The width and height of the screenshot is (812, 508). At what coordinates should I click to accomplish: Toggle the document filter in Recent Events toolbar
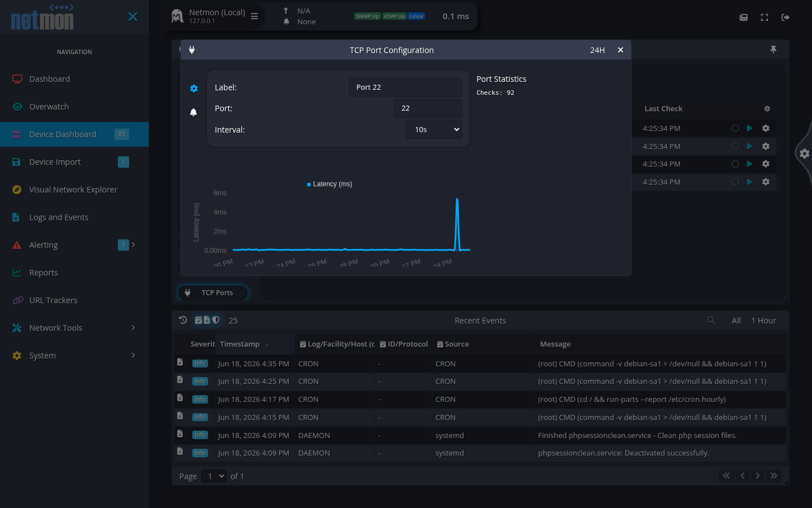pyautogui.click(x=207, y=320)
